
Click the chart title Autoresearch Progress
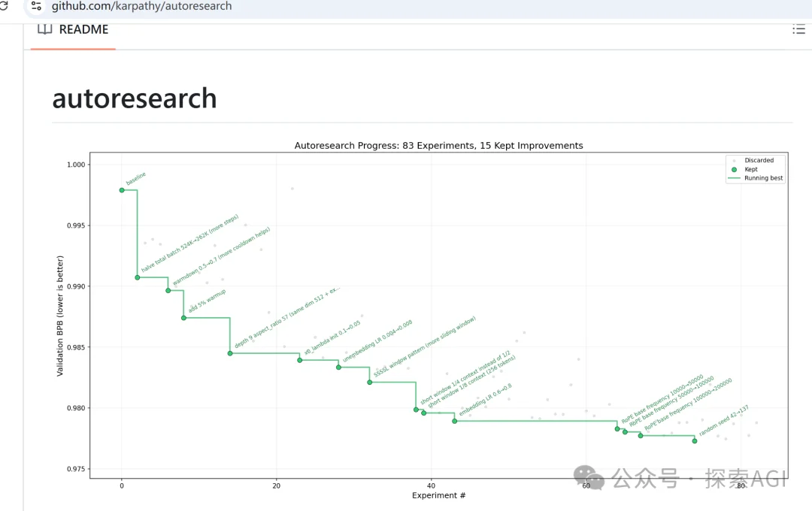(x=438, y=145)
